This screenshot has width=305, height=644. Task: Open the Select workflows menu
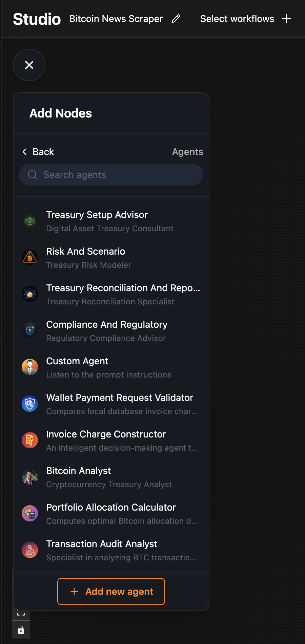point(237,19)
